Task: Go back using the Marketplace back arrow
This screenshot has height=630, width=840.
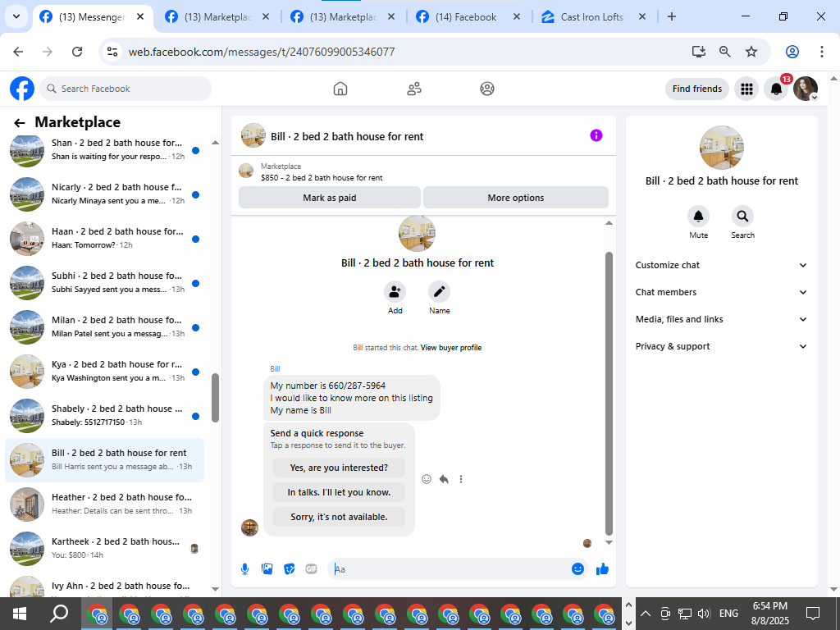Action: (x=20, y=123)
